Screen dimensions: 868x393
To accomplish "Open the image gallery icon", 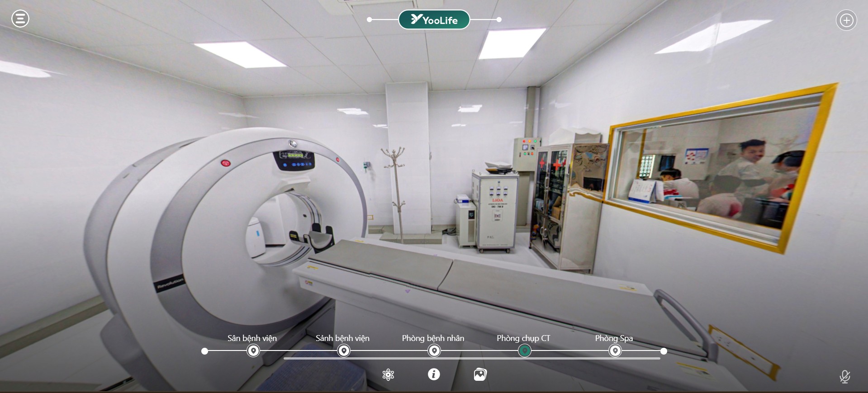I will coord(480,374).
